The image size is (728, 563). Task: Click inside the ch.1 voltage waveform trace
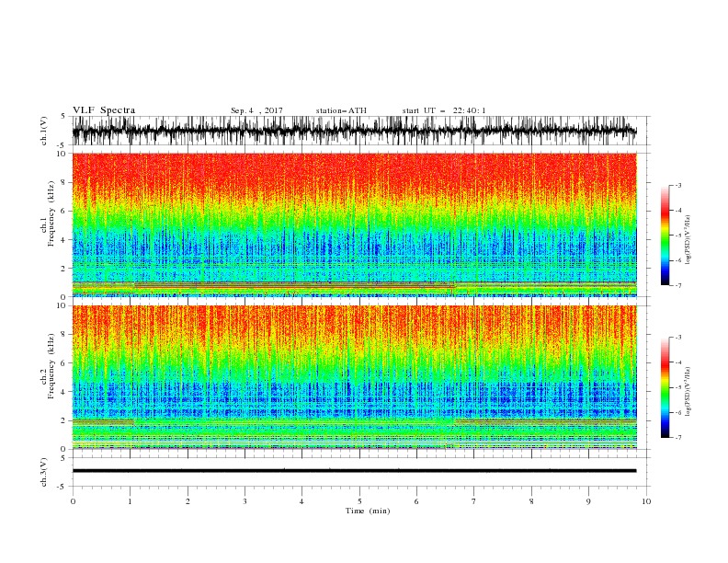(x=354, y=131)
